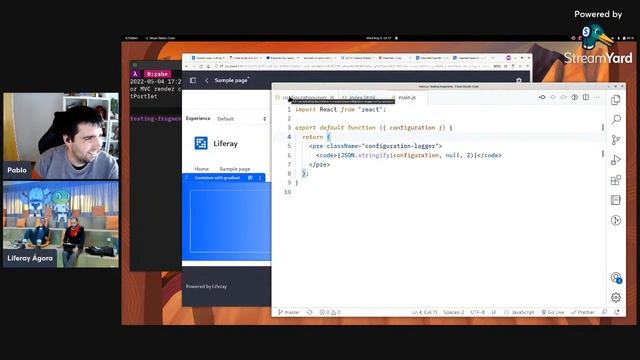Switch to the main.js tab
The image size is (640, 360).
pyautogui.click(x=407, y=98)
